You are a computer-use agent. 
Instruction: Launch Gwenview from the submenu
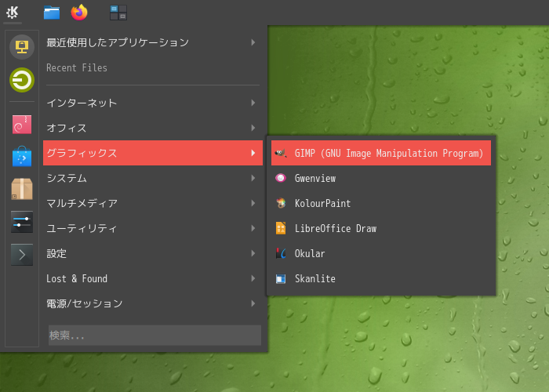[381, 178]
